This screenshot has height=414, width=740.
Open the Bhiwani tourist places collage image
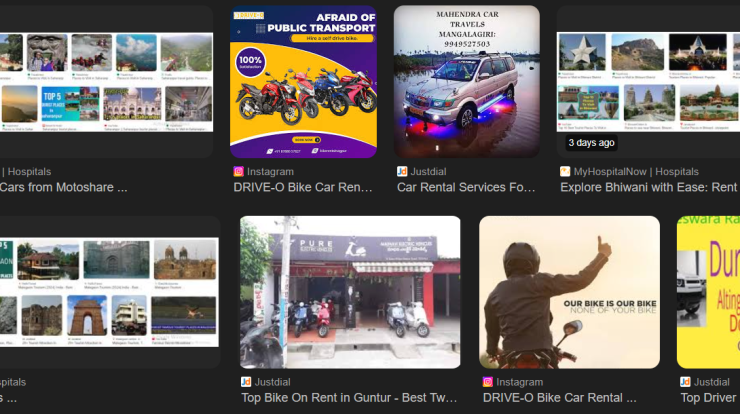648,82
